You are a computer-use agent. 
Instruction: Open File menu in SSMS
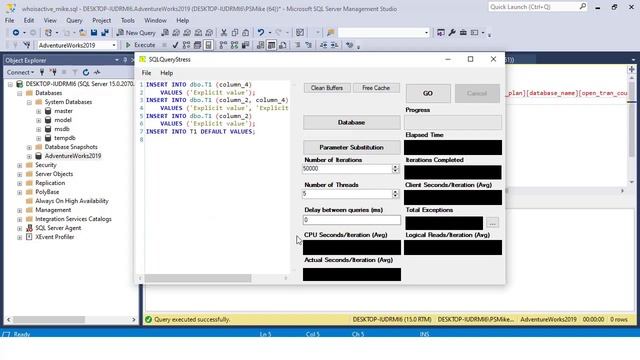pyautogui.click(x=9, y=20)
